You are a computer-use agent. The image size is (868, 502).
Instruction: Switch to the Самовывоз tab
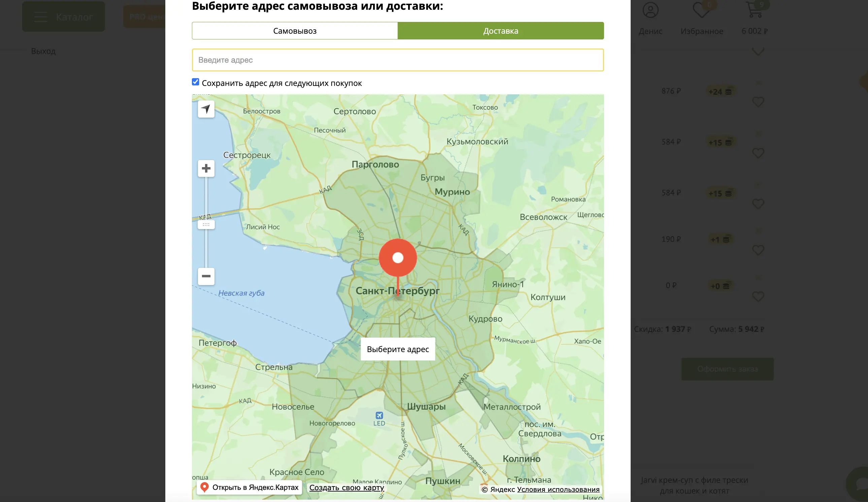[295, 31]
